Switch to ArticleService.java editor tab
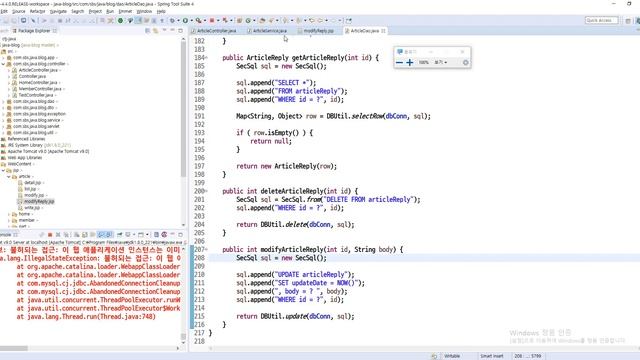The image size is (640, 360). pyautogui.click(x=269, y=31)
